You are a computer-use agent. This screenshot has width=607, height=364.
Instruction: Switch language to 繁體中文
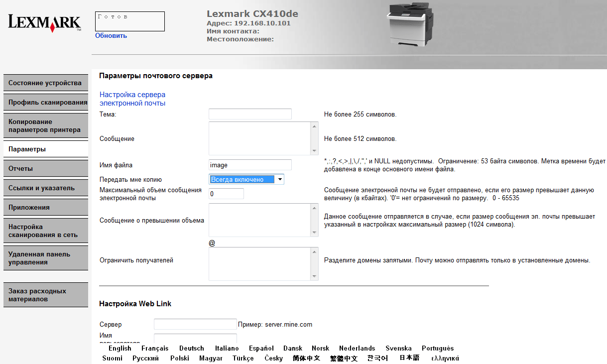pos(344,359)
